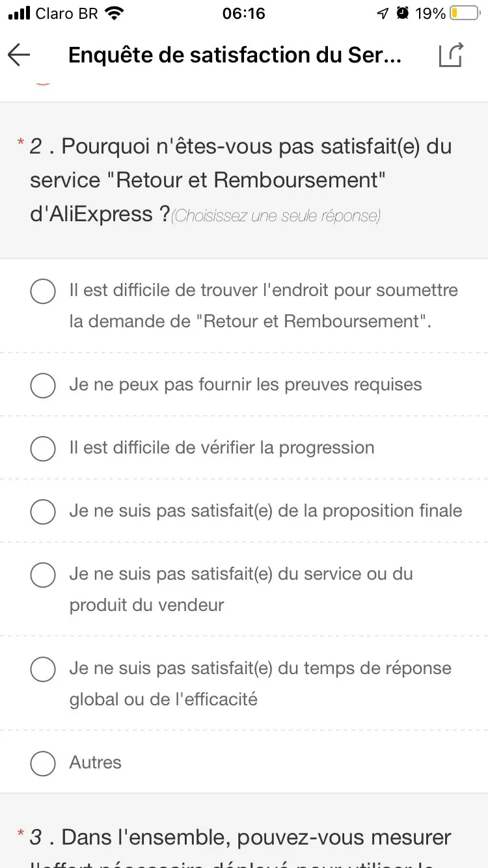Select radio for difficult to find submission place

pos(43,291)
